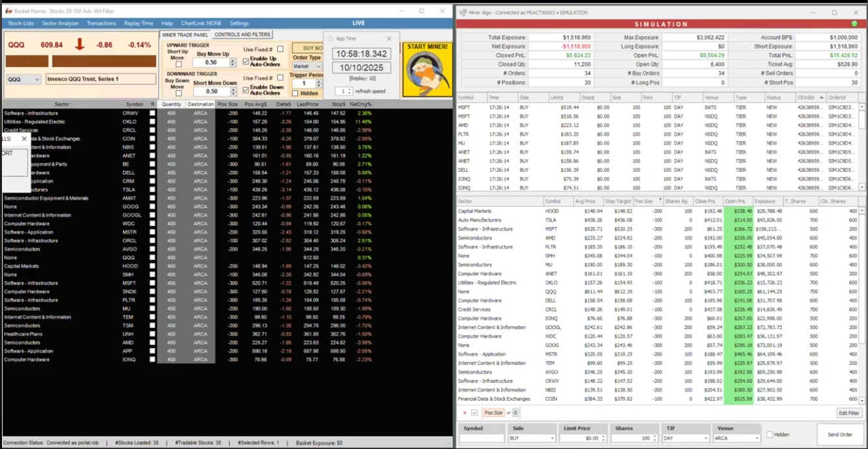Image resolution: width=868 pixels, height=449 pixels.
Task: Click the Edit Filter button
Action: [x=848, y=413]
